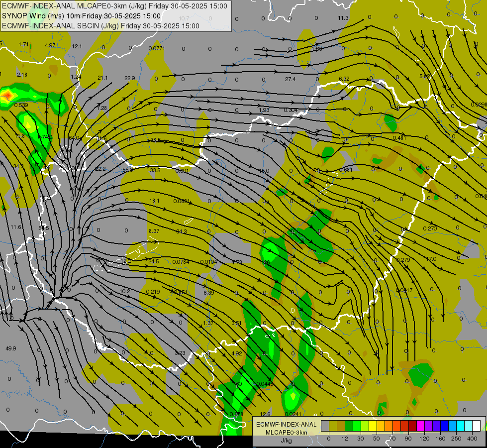This screenshot has height=448, width=487.
Task: Click the legend scale label 400
Action: click(472, 439)
